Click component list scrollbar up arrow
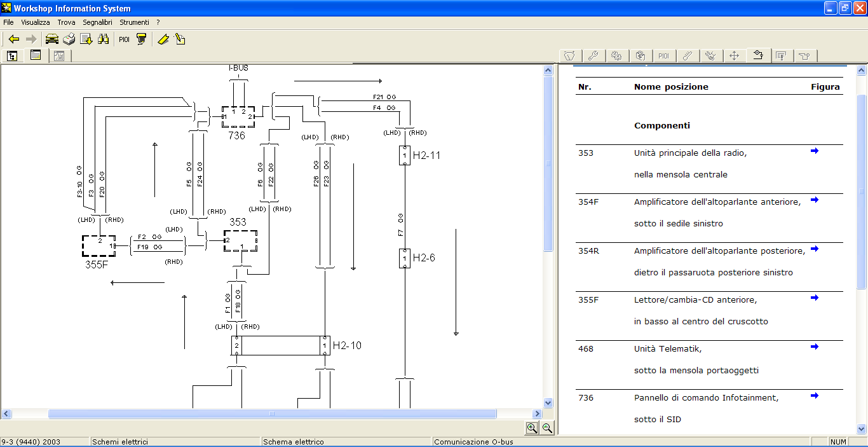The image size is (868, 447). 862,71
